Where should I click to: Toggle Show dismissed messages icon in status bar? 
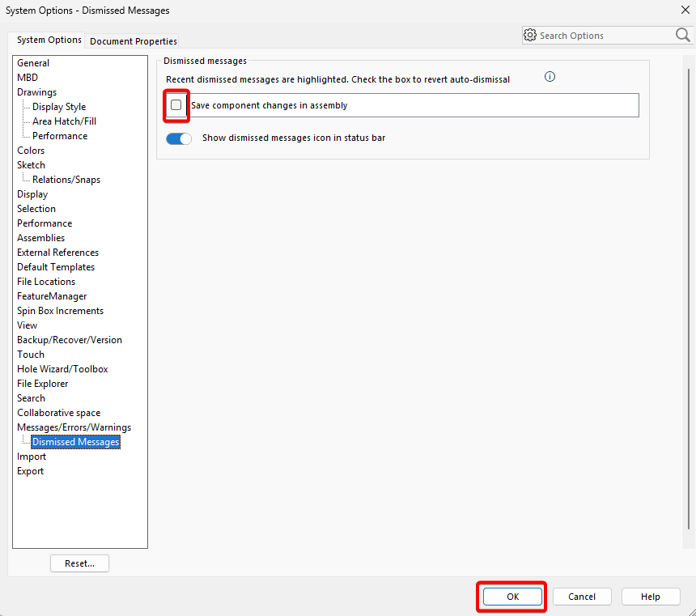click(x=179, y=138)
